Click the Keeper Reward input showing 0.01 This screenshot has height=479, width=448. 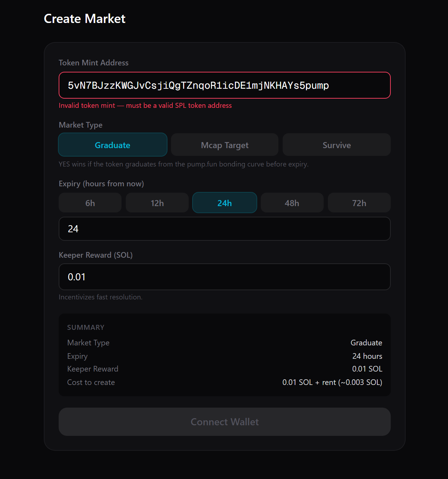224,277
